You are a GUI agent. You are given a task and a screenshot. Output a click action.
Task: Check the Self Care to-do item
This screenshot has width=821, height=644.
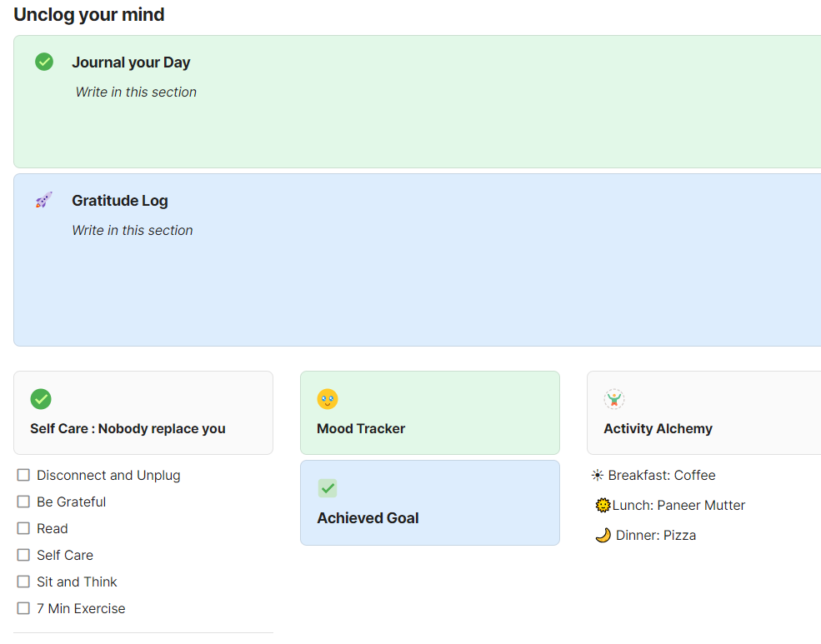pyautogui.click(x=23, y=555)
